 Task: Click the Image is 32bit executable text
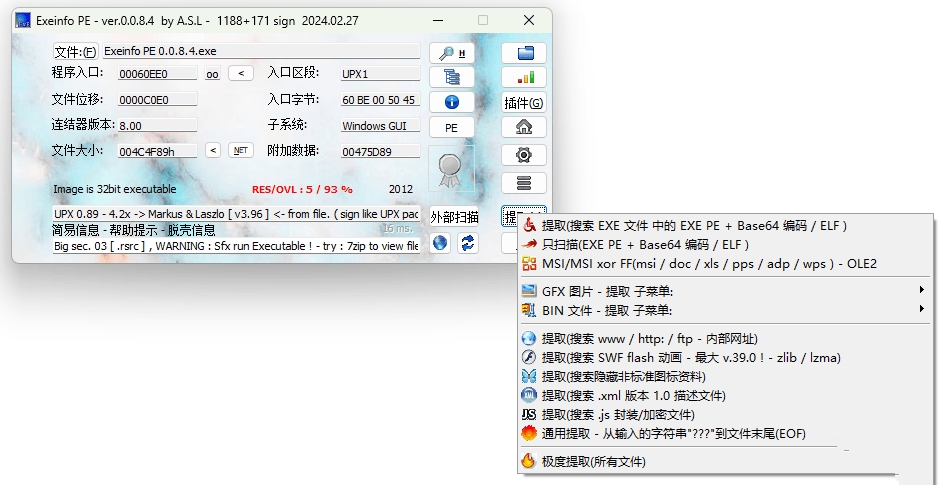(115, 189)
